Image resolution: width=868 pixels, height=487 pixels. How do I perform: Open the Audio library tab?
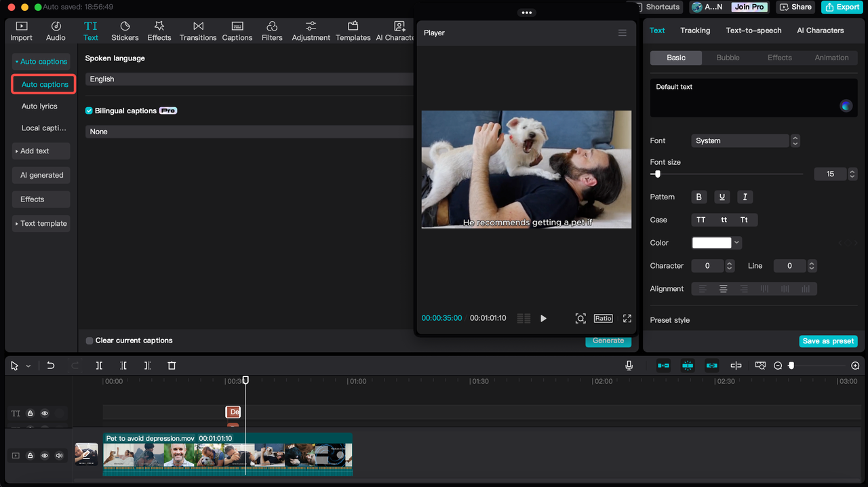click(x=56, y=31)
